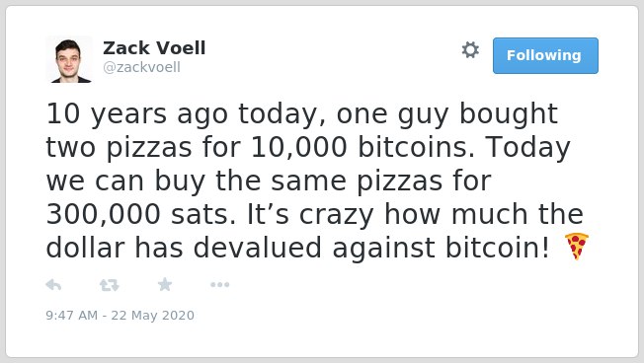Viewport: 644px width, 363px height.
Task: Select the word 'devalued' in the tweet
Action: pyautogui.click(x=257, y=249)
